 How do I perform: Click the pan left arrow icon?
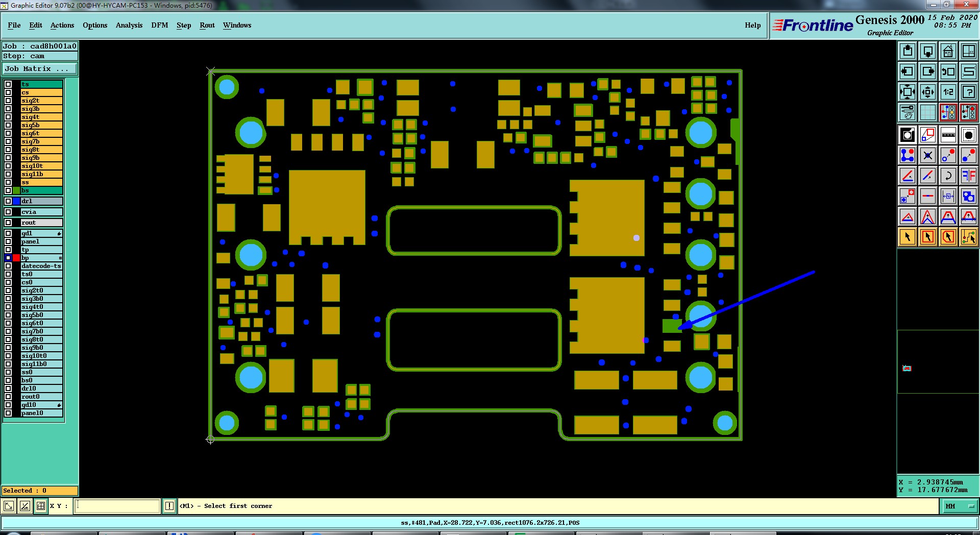pyautogui.click(x=908, y=71)
